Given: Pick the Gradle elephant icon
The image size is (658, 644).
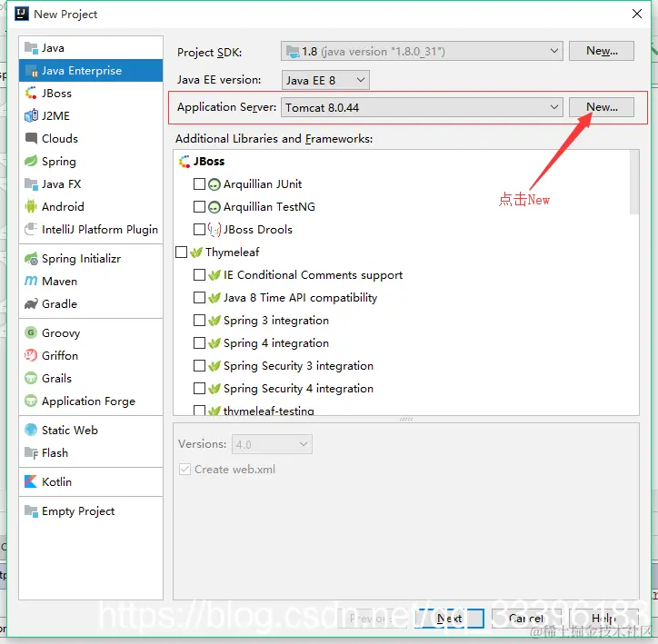Looking at the screenshot, I should coord(31,303).
